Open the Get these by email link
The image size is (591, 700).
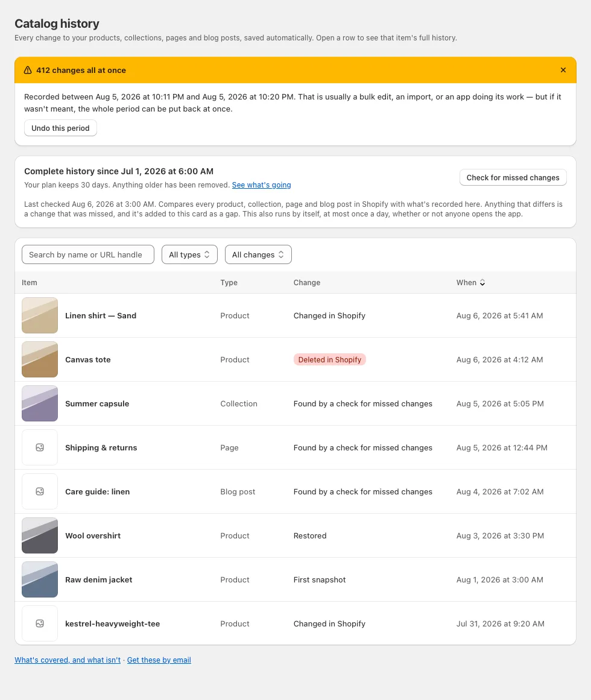[x=159, y=660]
